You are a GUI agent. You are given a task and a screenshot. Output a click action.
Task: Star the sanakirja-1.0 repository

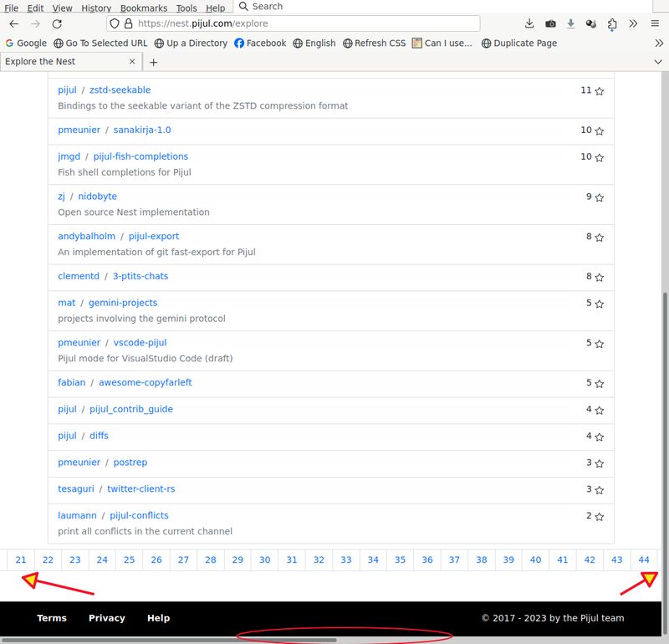599,130
